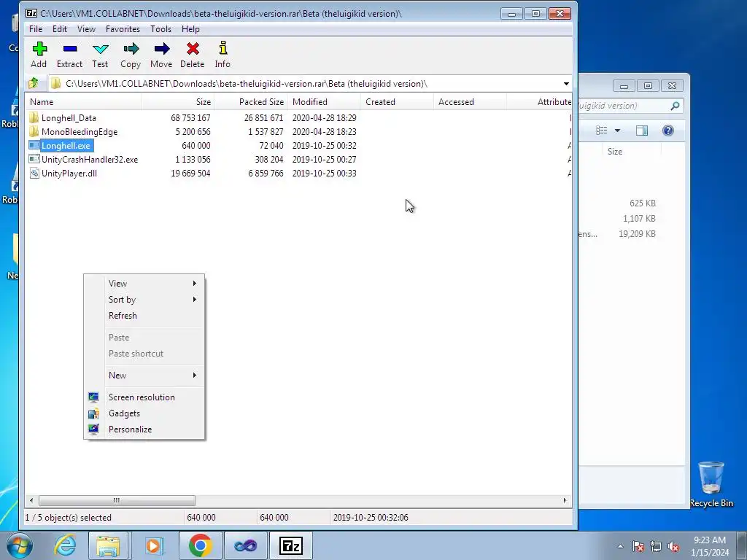Viewport: 747px width, 560px height.
Task: Click the taskbar clock showing 9:23 AM
Action: [709, 545]
